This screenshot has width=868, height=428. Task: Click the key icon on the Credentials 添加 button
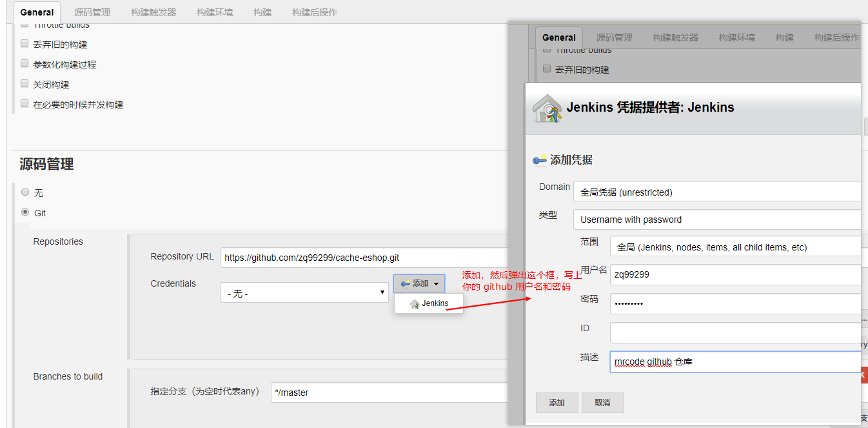tap(406, 283)
